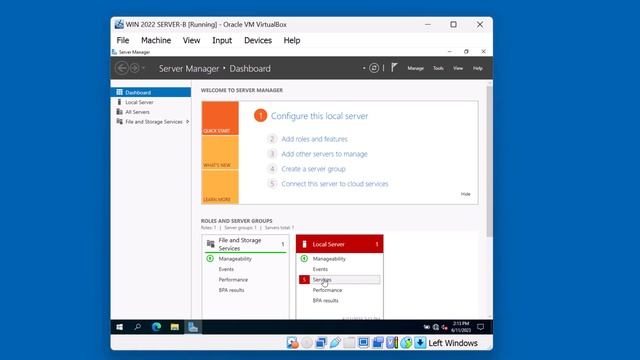This screenshot has height=360, width=640.
Task: Open the VirtualBox File menu
Action: pos(122,40)
